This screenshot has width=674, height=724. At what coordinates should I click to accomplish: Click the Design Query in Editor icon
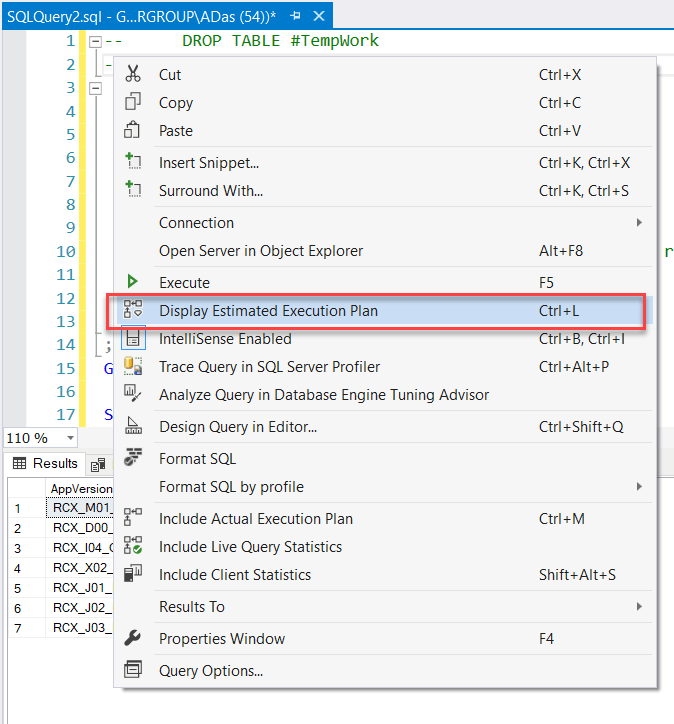pyautogui.click(x=133, y=425)
